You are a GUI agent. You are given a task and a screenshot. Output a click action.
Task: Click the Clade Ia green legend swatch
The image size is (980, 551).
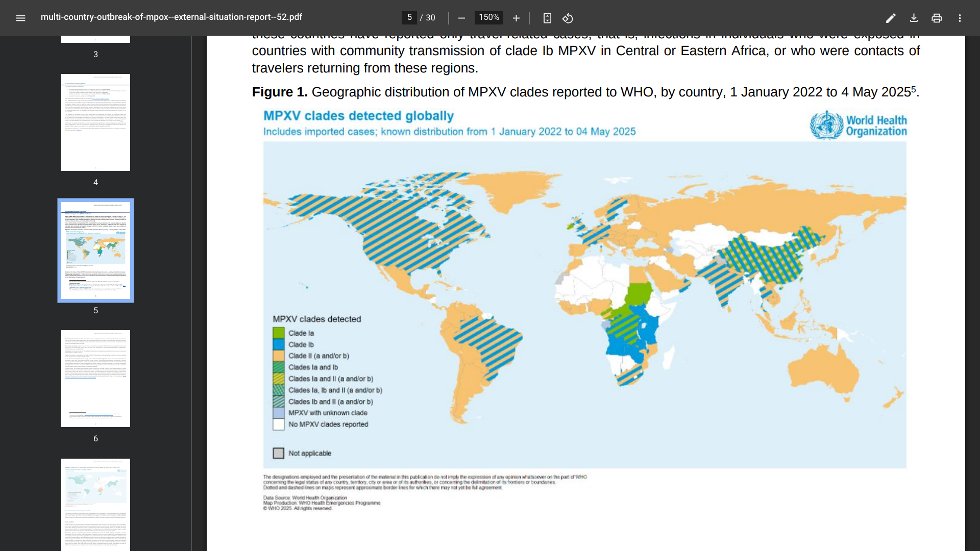(278, 333)
